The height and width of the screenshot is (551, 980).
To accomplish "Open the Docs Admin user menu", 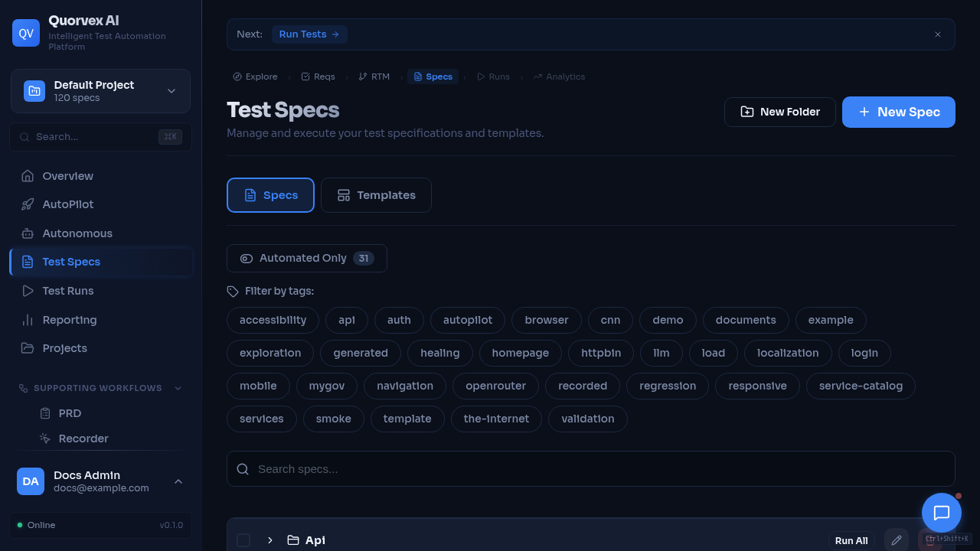I will [100, 481].
